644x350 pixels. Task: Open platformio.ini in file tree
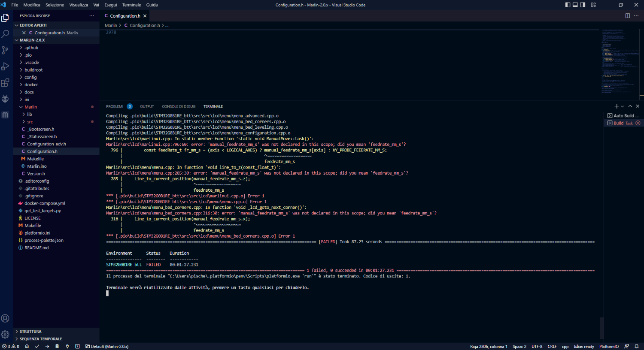click(x=57, y=233)
